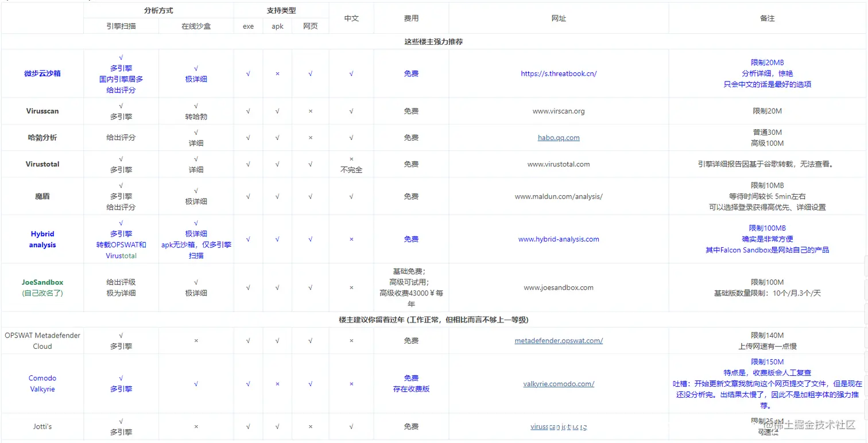
Task: Open the www.hybrid-analysis.com link
Action: pos(559,239)
